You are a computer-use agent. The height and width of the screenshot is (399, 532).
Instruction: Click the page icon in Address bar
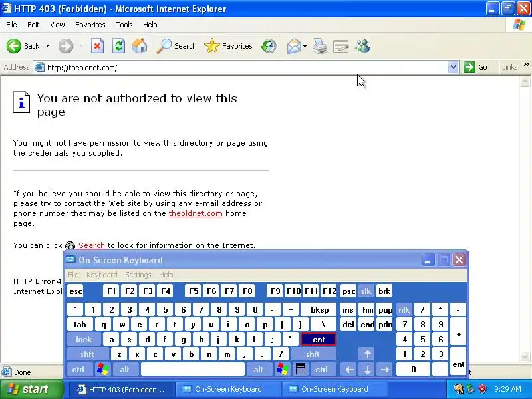(x=40, y=68)
